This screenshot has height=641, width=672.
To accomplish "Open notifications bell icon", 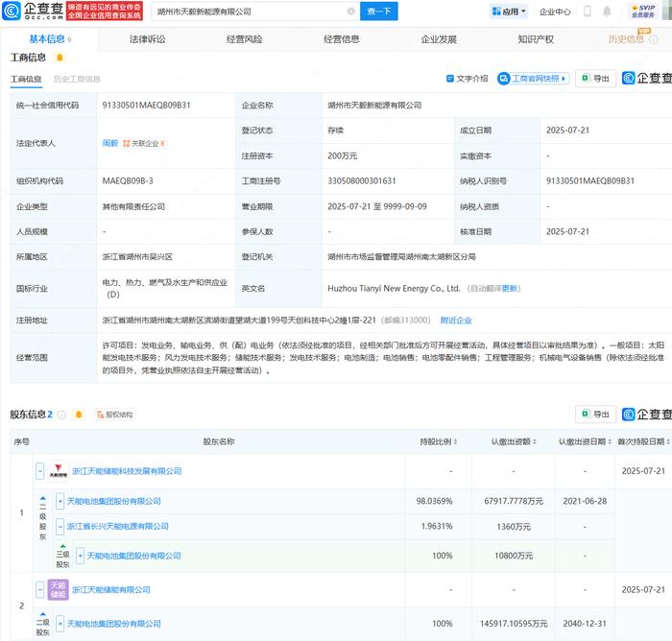I will point(607,12).
